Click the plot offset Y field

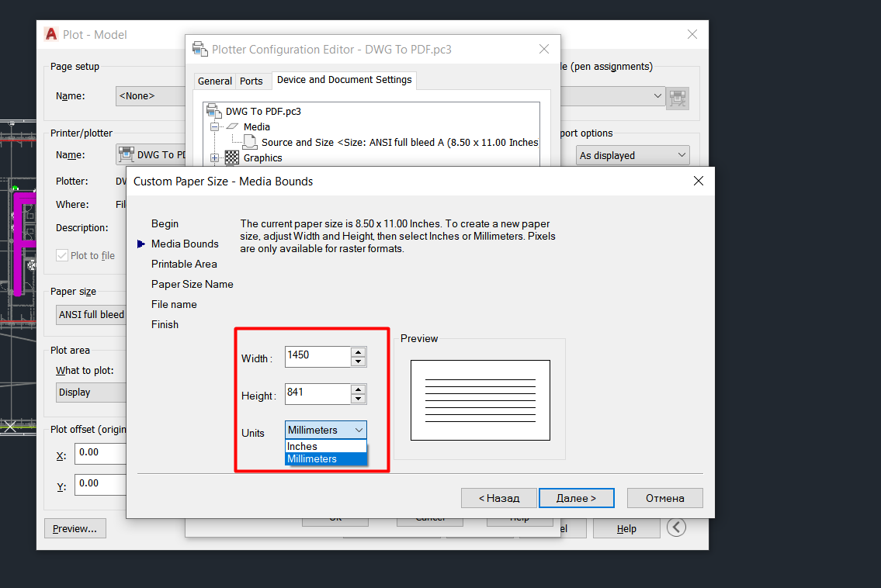101,484
